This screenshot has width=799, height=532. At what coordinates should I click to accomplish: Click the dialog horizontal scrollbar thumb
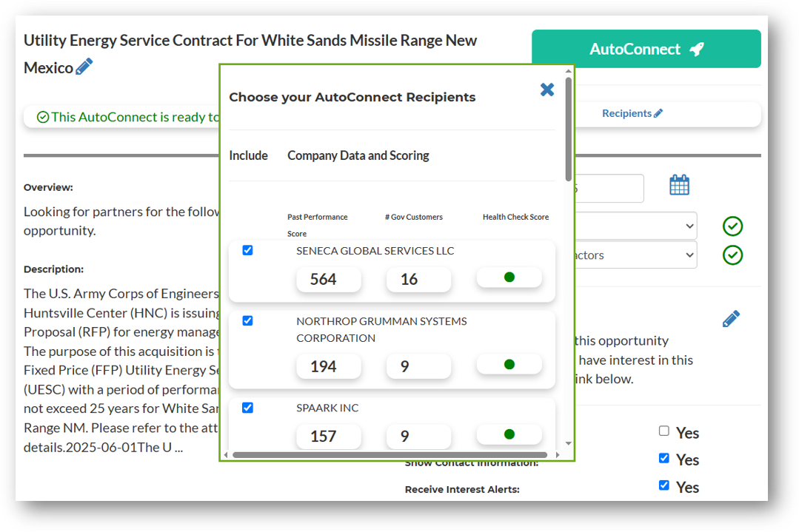tap(390, 454)
